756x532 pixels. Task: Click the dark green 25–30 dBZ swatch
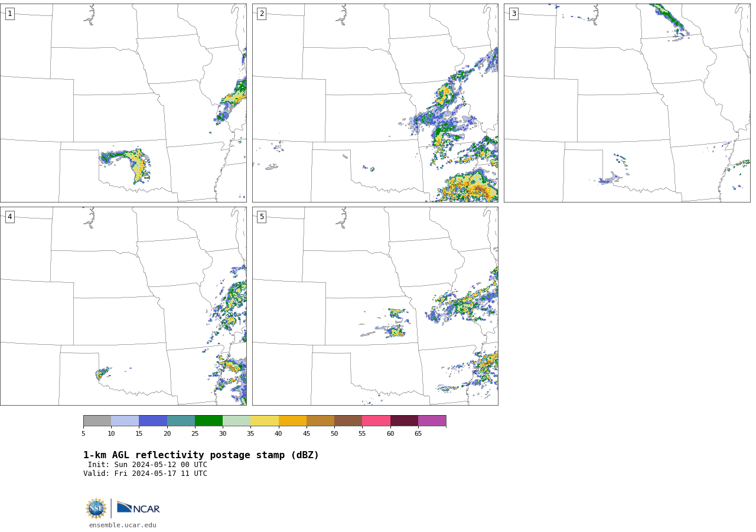(208, 420)
